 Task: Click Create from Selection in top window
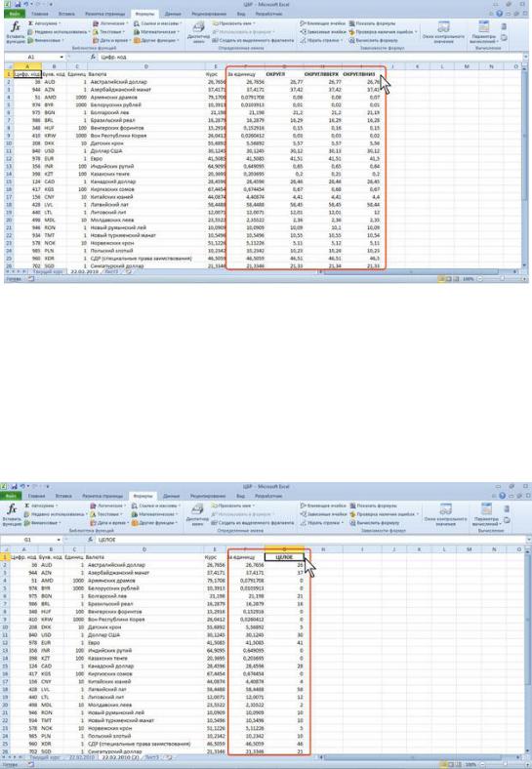click(x=253, y=40)
